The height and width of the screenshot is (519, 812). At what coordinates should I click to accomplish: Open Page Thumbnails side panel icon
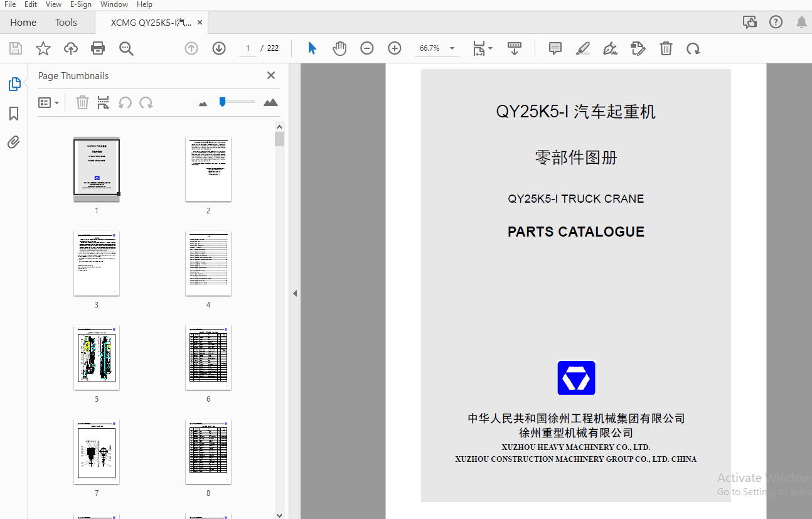tap(14, 84)
